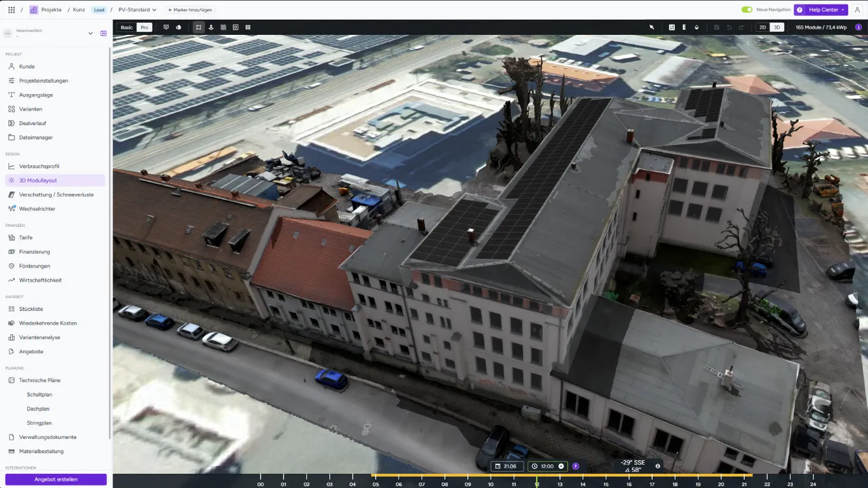Click the purple info icon by module count
Image resolution: width=868 pixels, height=488 pixels.
(x=858, y=27)
